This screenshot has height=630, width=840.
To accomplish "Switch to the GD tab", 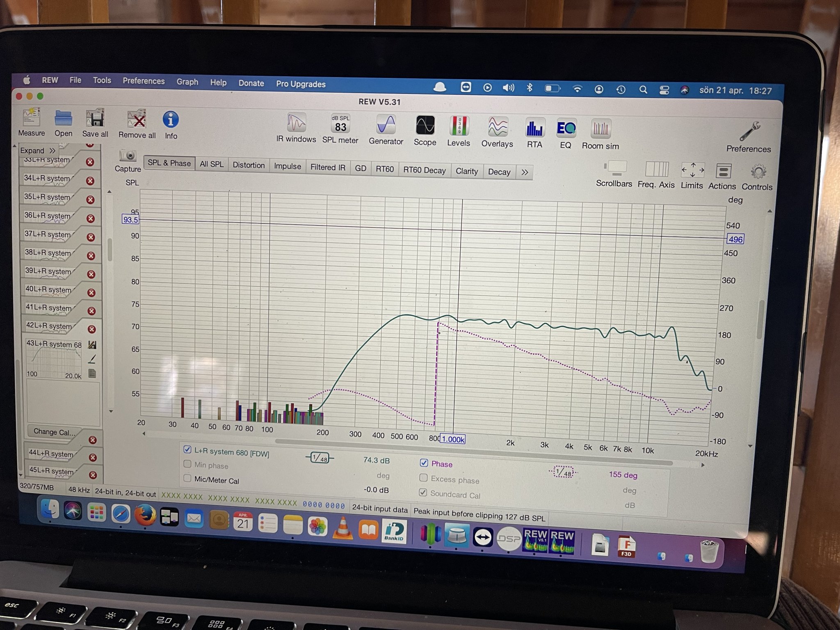I will [x=361, y=168].
